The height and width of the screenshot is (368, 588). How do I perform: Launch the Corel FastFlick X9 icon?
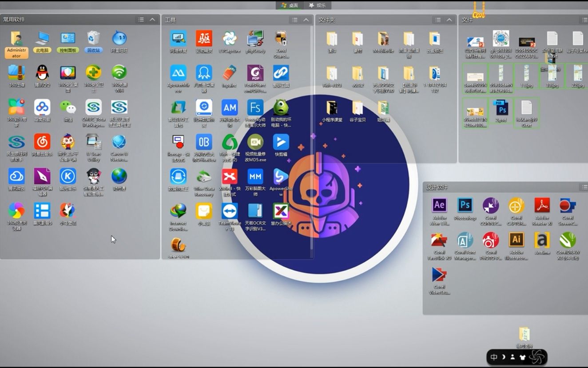coord(439,240)
